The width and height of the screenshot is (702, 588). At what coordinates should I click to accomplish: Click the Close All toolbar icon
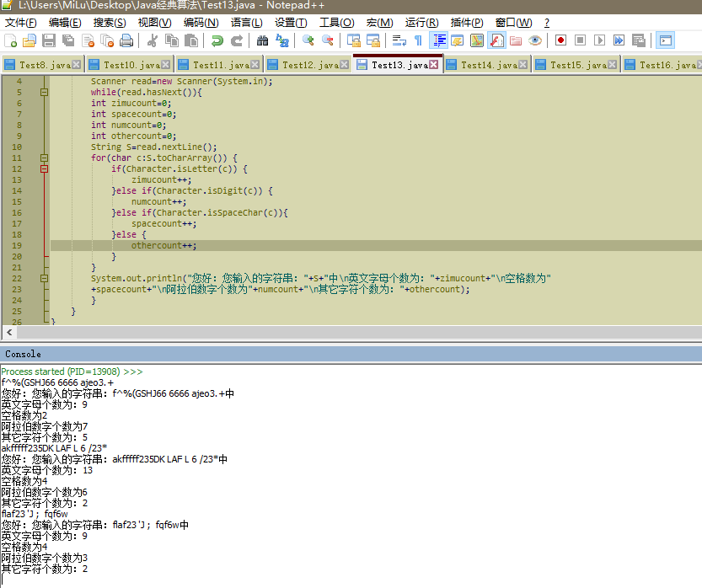tap(108, 40)
